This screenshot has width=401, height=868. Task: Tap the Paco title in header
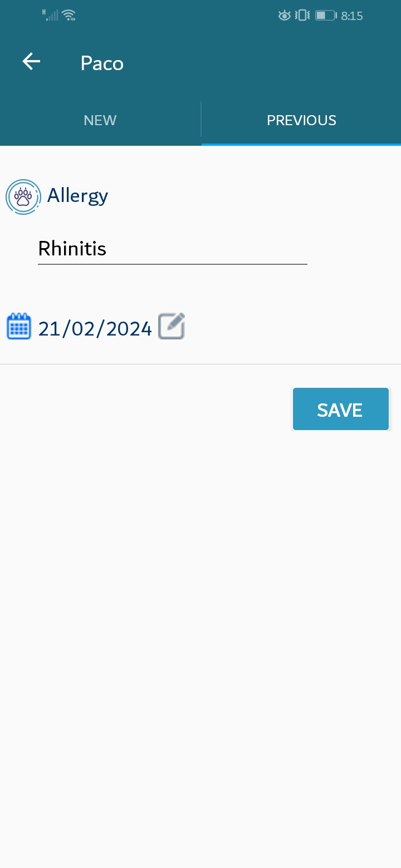click(x=102, y=63)
